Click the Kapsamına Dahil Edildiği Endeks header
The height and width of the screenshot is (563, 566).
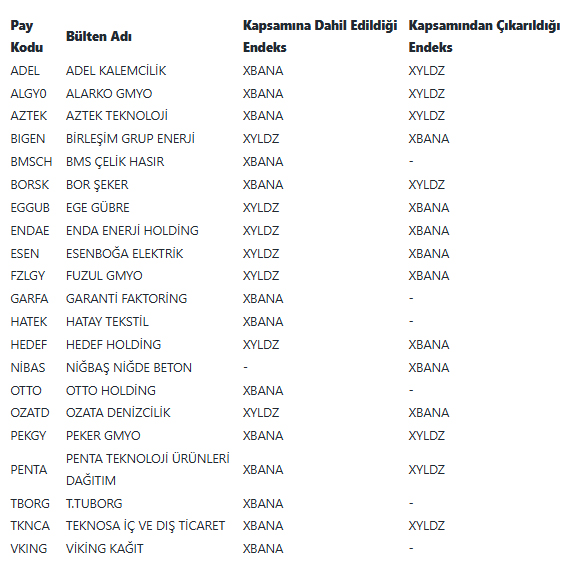(x=320, y=36)
